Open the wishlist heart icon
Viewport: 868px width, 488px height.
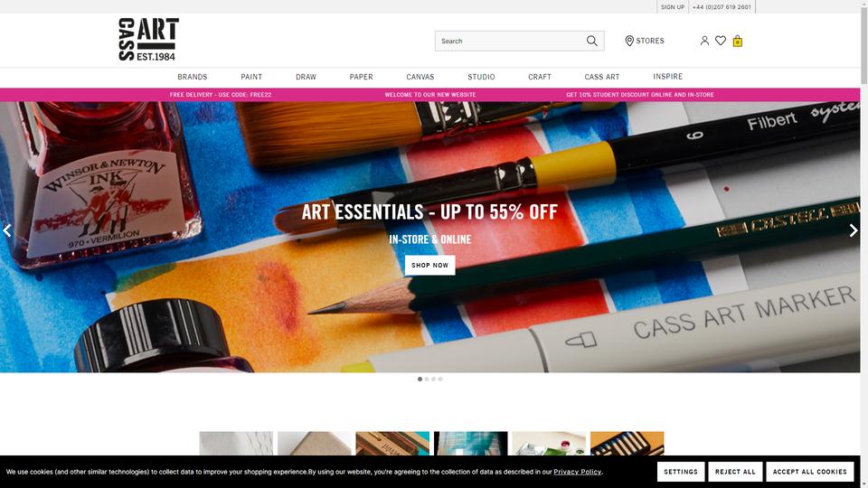(721, 41)
